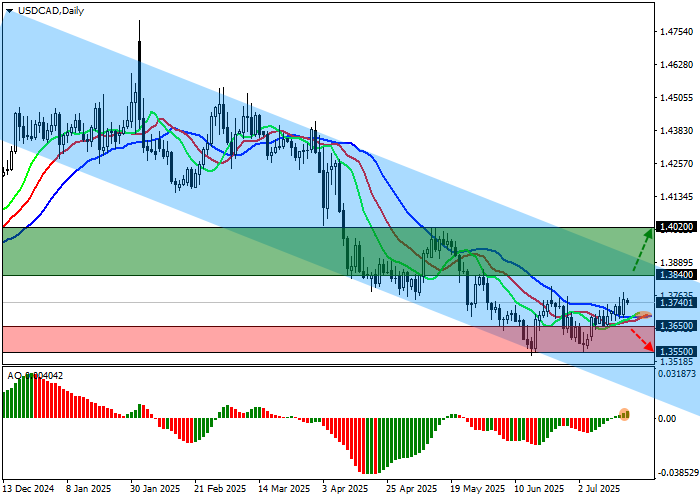Select the 1.40200 price level label
The height and width of the screenshot is (500, 700).
tap(677, 227)
